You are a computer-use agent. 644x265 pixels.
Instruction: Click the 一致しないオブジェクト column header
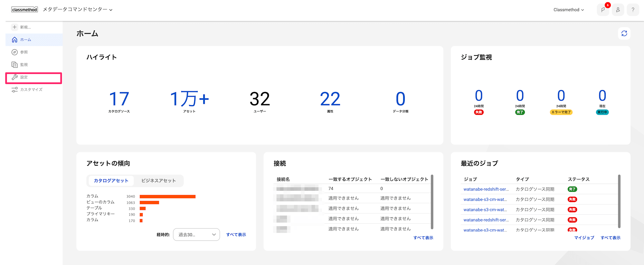(x=404, y=179)
